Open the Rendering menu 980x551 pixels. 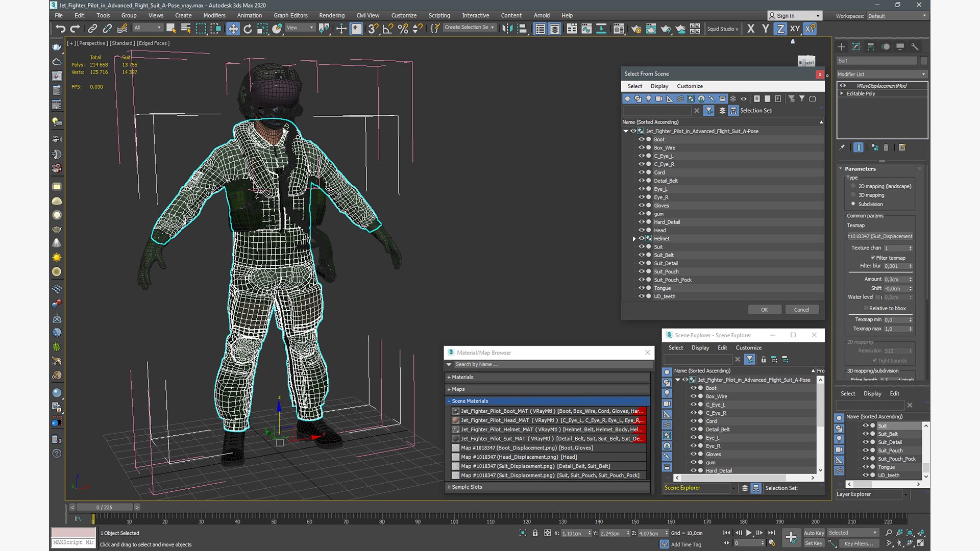click(332, 15)
